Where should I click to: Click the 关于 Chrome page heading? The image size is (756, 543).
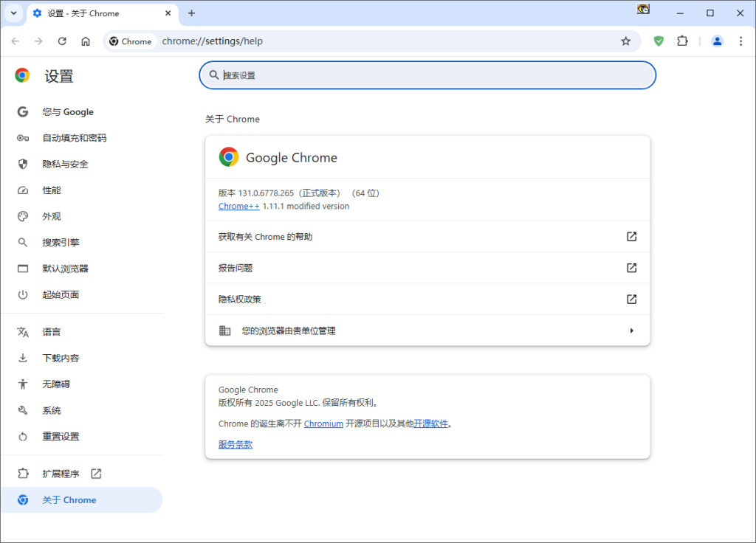233,119
